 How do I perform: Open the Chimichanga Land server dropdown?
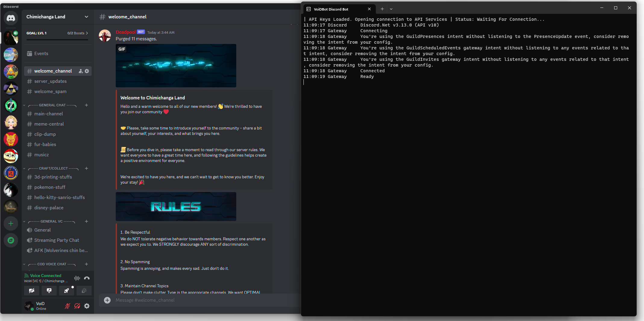coord(86,17)
